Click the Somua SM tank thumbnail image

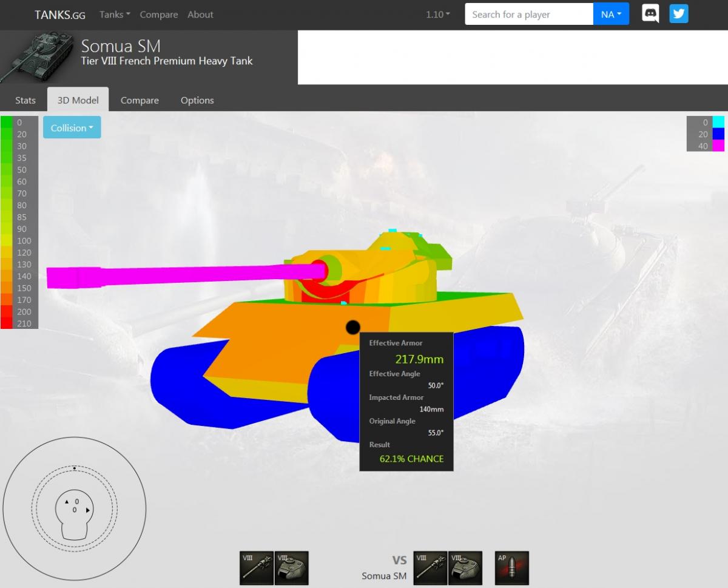[x=37, y=57]
